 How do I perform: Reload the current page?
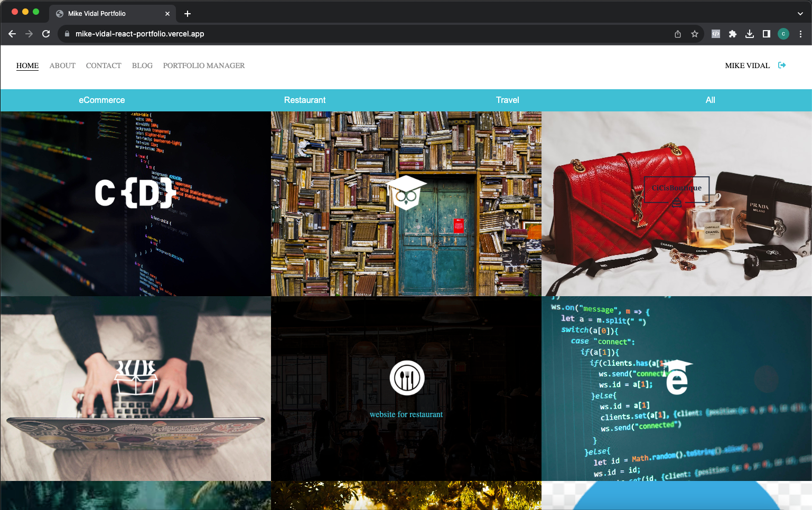point(46,33)
